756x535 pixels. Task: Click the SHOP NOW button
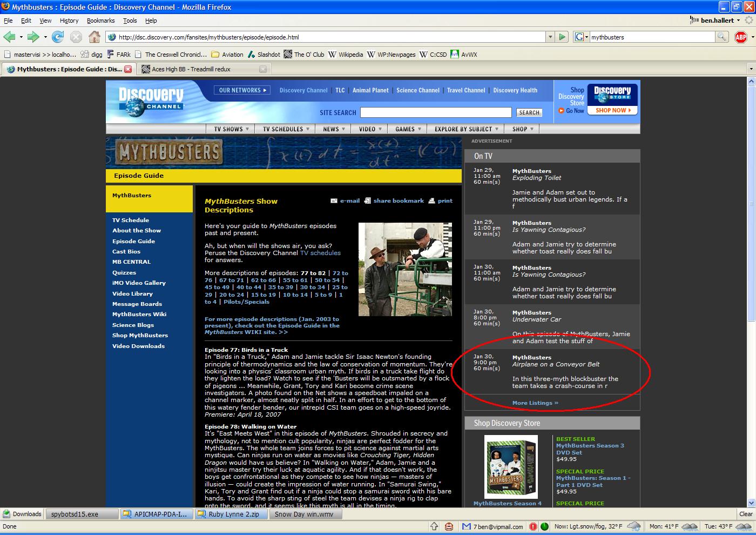pos(612,110)
